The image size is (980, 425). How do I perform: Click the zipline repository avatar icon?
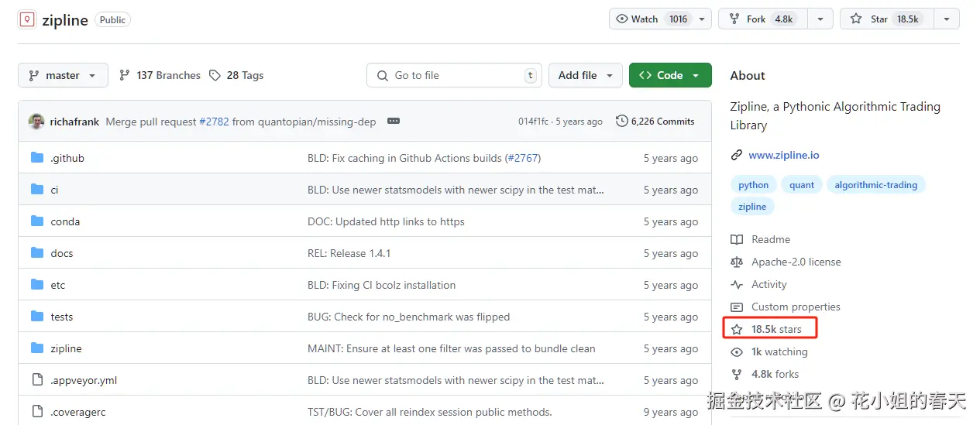(27, 19)
